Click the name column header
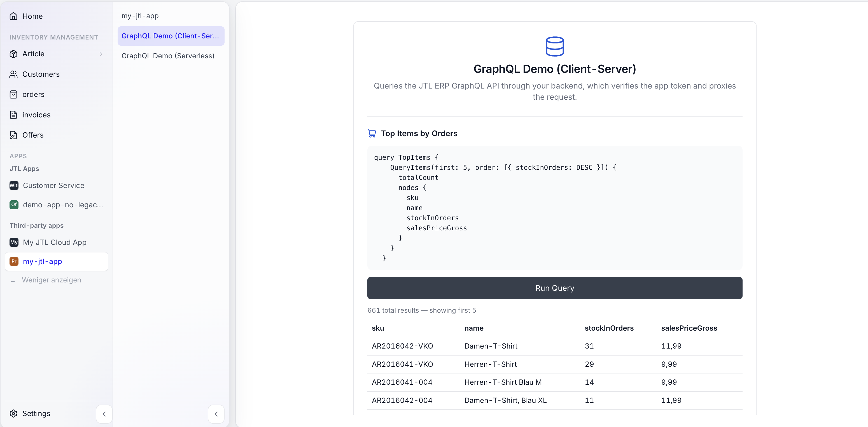Image resolution: width=868 pixels, height=427 pixels. point(474,328)
